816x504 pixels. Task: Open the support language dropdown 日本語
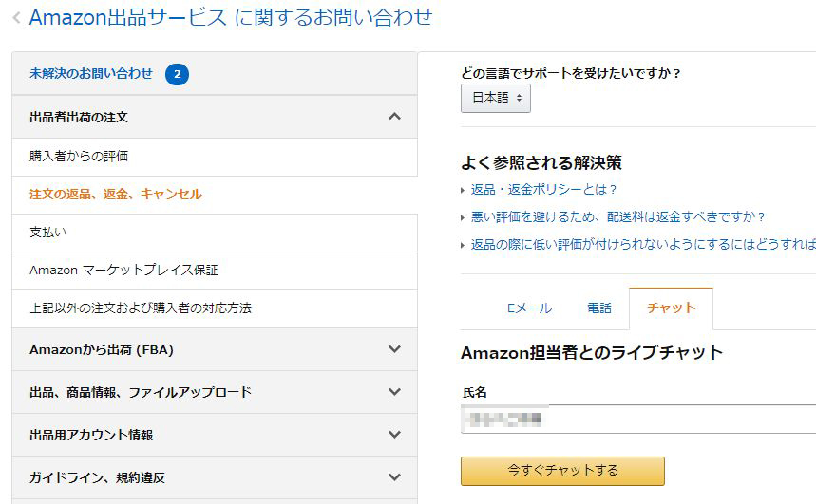coord(496,98)
